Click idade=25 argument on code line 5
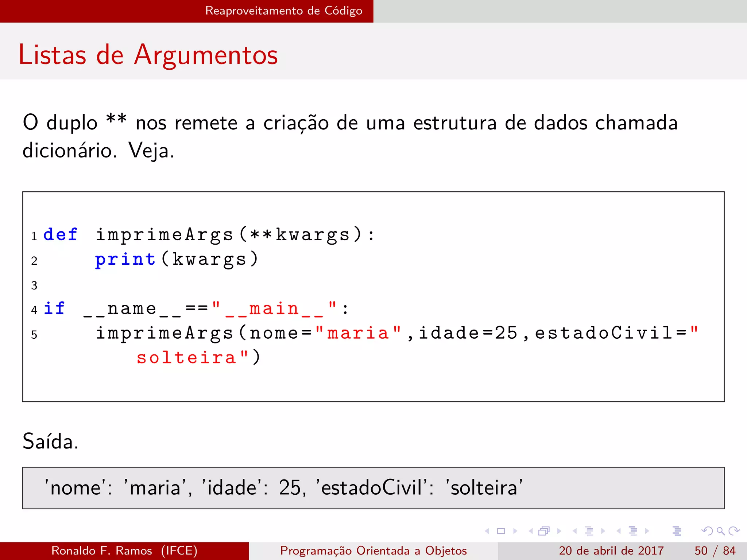The image size is (747, 560). tap(468, 333)
